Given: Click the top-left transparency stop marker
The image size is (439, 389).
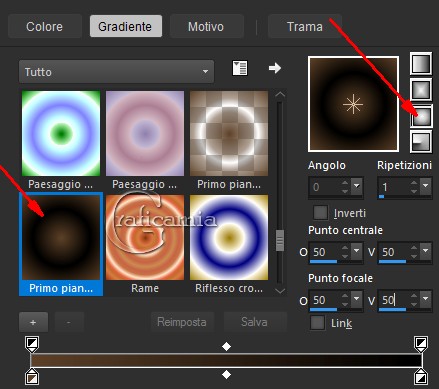Looking at the screenshot, I should pos(32,344).
